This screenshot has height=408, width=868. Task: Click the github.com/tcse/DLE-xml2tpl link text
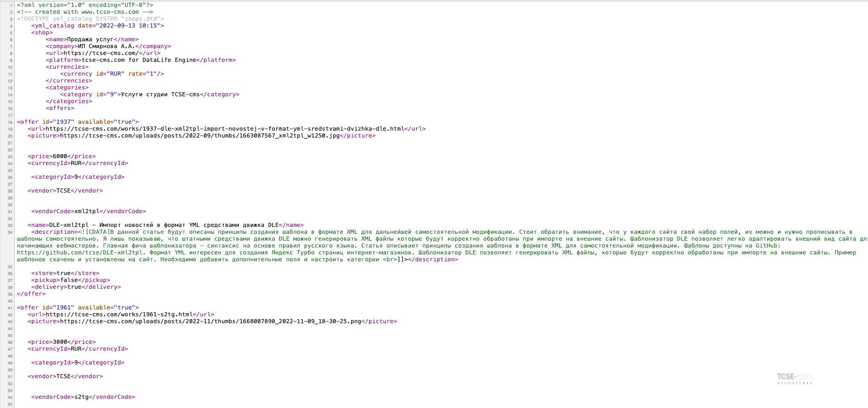click(x=80, y=253)
